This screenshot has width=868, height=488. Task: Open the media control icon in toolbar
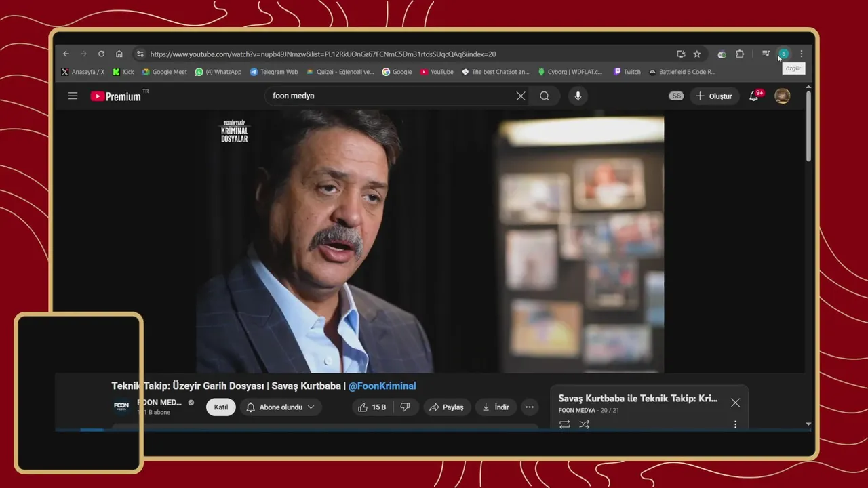(766, 54)
